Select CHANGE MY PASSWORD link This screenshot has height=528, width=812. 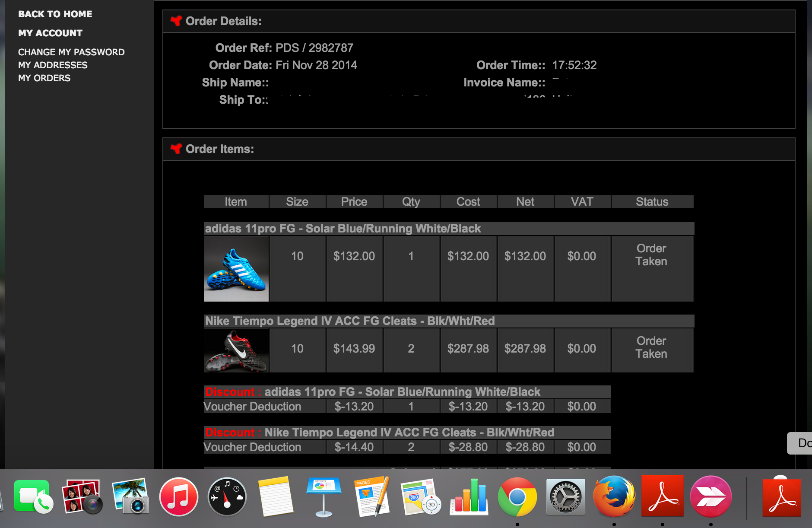[71, 52]
